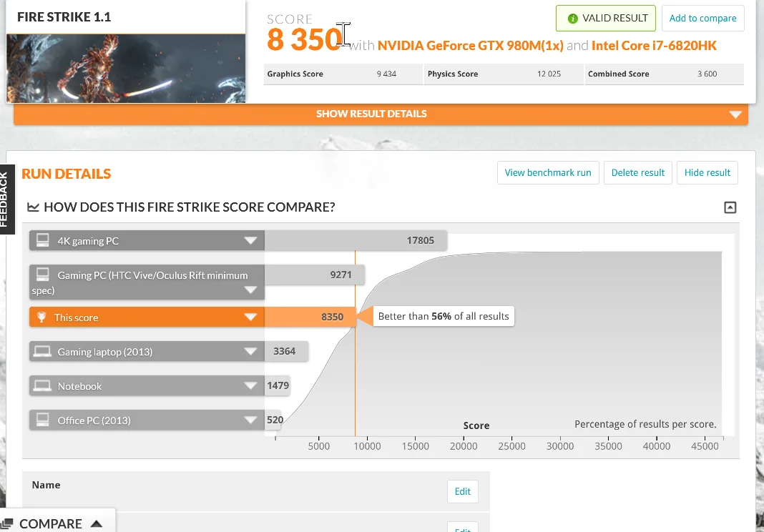Open View benchmark run
The height and width of the screenshot is (532, 764).
point(548,173)
